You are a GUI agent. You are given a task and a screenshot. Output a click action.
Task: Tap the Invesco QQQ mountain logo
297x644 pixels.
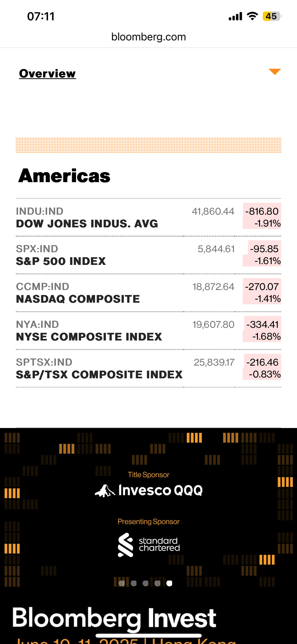point(105,491)
